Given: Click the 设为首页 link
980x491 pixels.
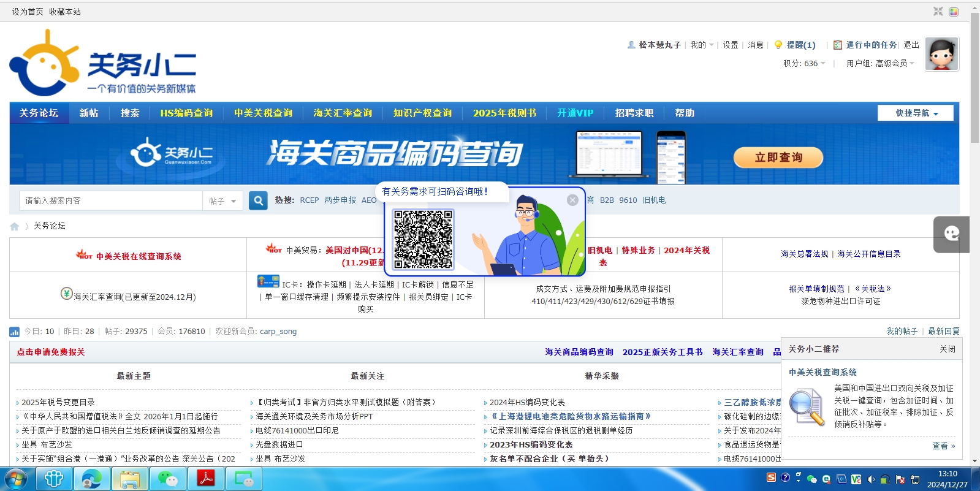Looking at the screenshot, I should (28, 12).
